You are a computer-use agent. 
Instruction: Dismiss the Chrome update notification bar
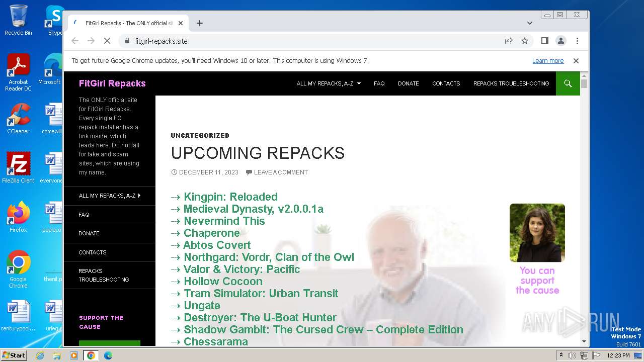click(x=576, y=61)
